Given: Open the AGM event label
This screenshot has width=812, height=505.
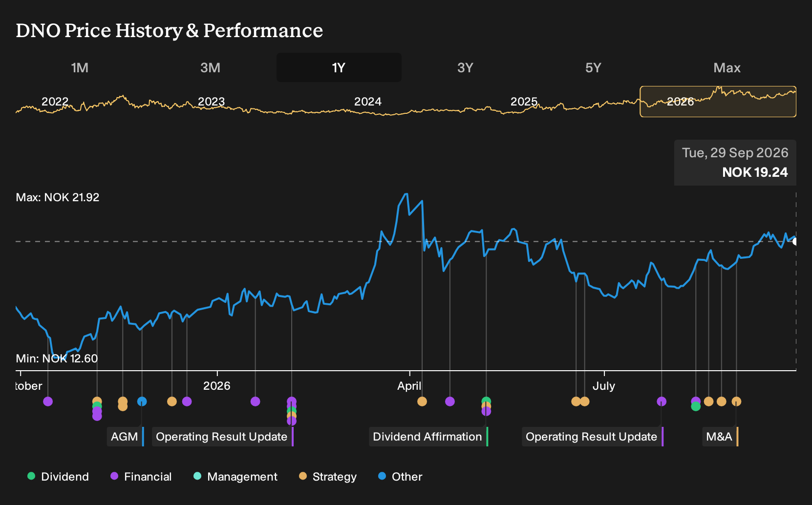Looking at the screenshot, I should (x=126, y=437).
